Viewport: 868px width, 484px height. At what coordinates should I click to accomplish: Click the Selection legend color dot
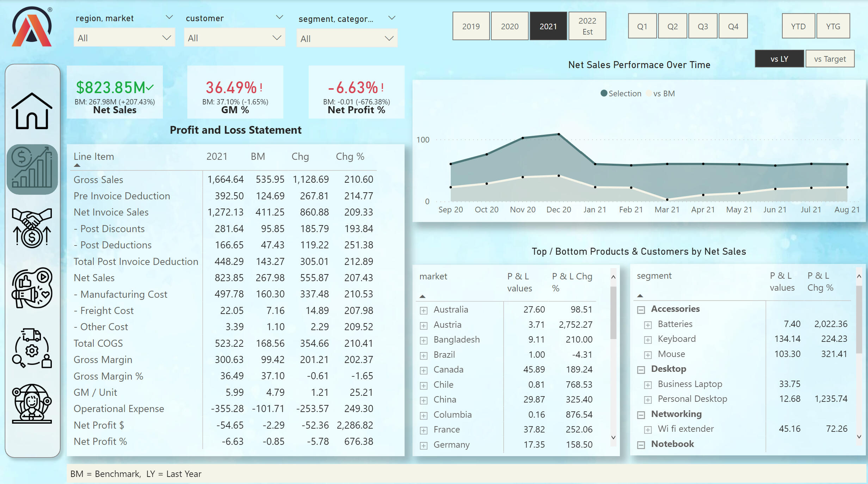604,93
